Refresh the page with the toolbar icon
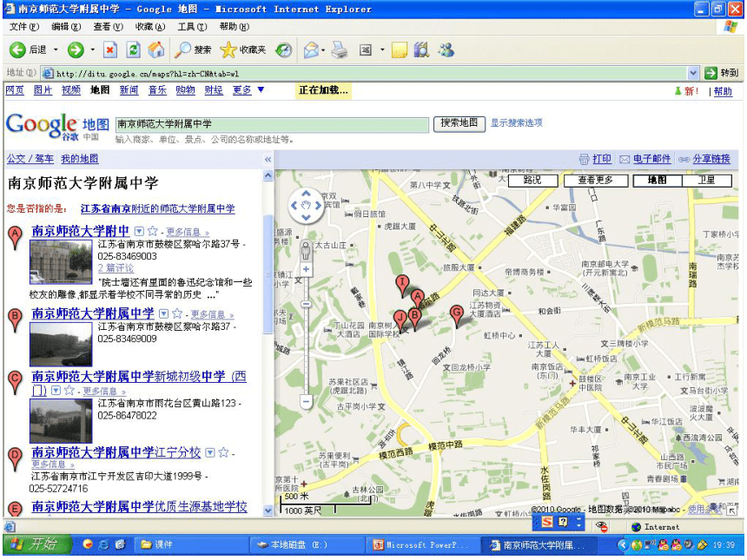Screen dimensions: 747x560 [134, 49]
